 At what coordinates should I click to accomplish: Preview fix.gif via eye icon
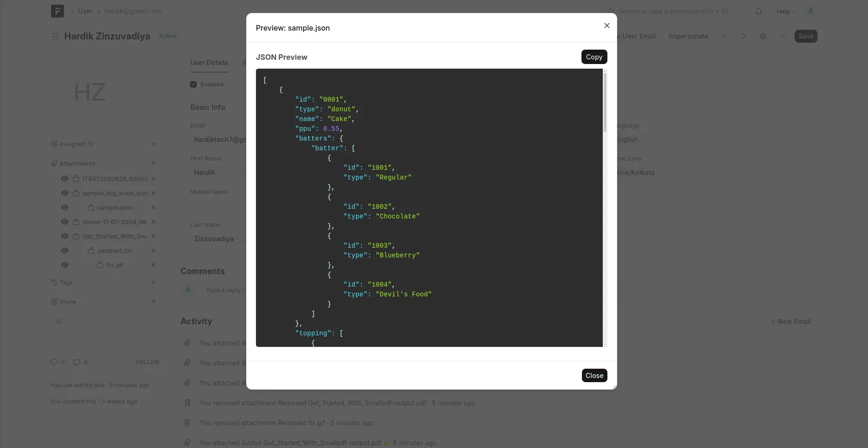point(64,265)
